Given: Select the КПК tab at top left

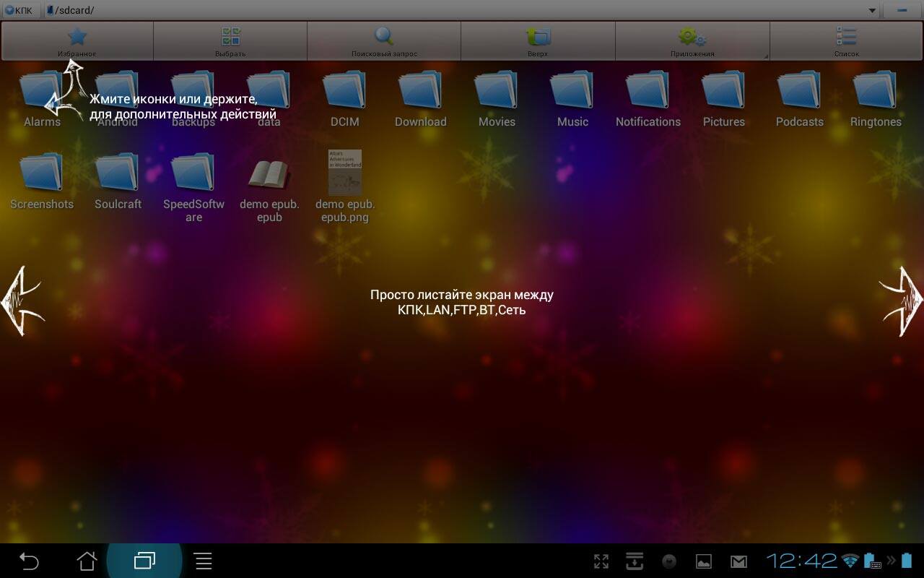Looking at the screenshot, I should coord(19,10).
